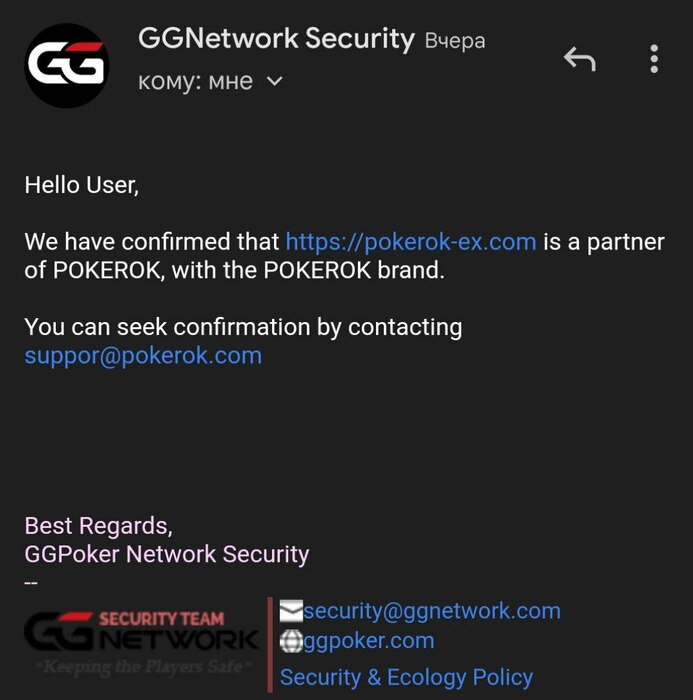Viewport: 693px width, 700px height.
Task: Tap the "GGPoker Network Security" signature name
Action: [167, 554]
